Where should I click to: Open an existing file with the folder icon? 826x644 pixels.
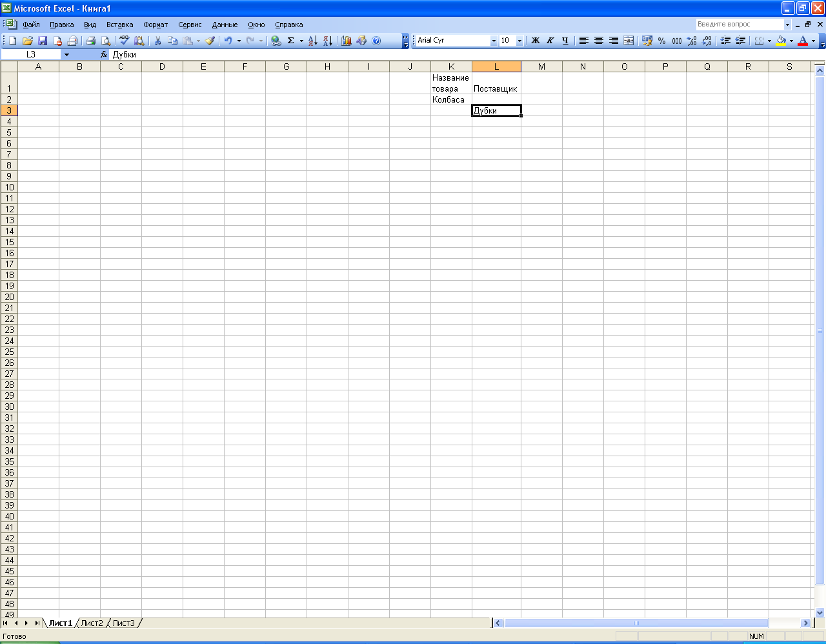pos(28,41)
